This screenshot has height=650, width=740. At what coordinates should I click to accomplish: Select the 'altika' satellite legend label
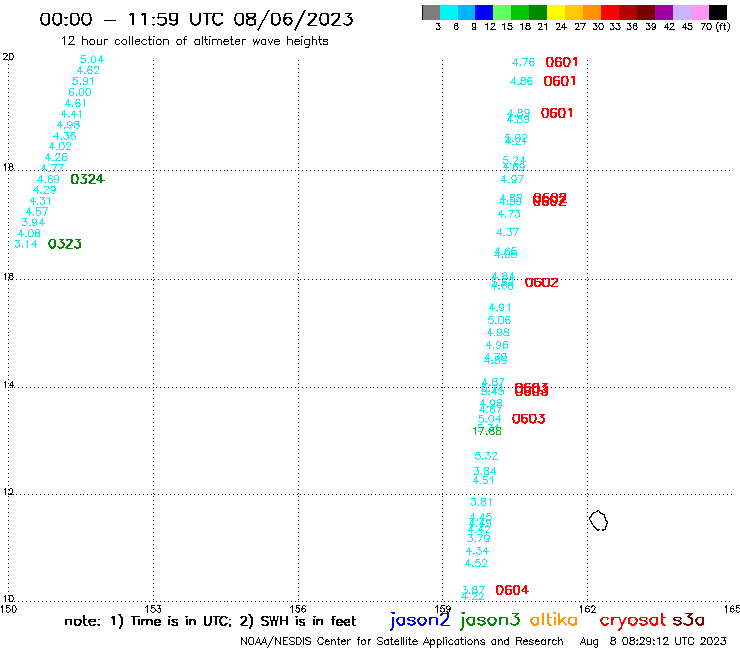pyautogui.click(x=554, y=620)
